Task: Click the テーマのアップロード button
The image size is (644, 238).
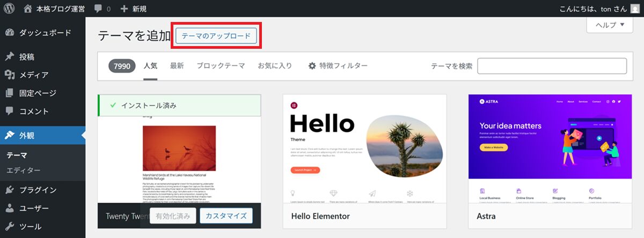Action: pyautogui.click(x=216, y=36)
